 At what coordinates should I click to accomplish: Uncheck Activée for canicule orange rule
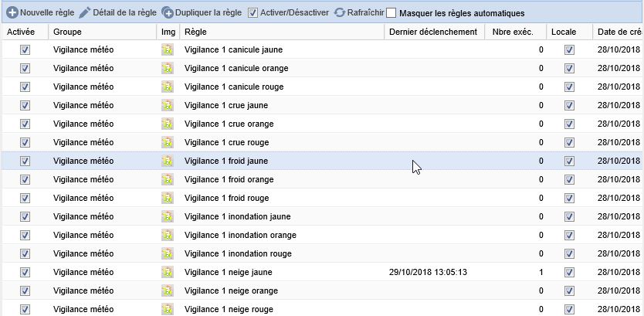click(x=25, y=68)
